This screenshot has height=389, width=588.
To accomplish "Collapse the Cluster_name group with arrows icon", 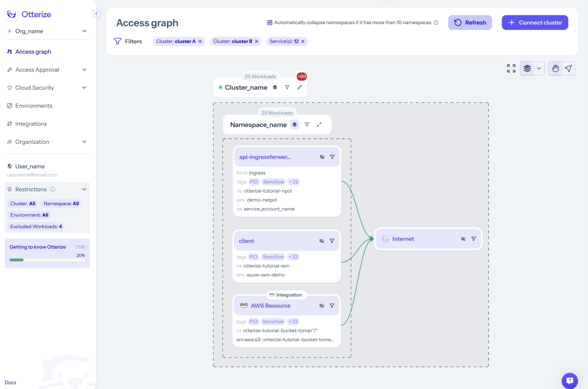I will click(300, 87).
